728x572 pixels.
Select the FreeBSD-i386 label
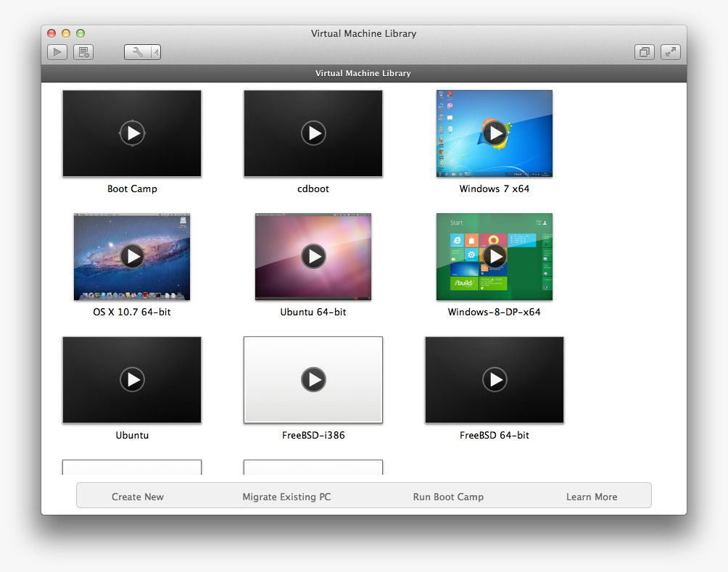pos(313,436)
